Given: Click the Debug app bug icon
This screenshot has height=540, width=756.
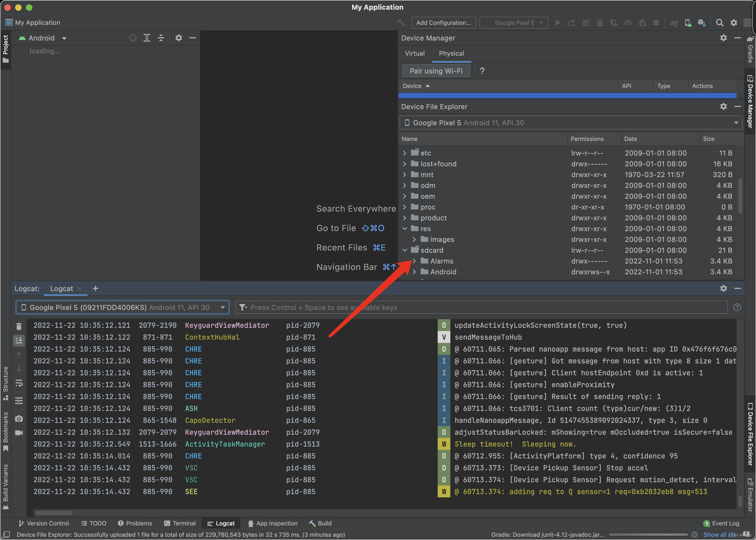Looking at the screenshot, I should (x=600, y=23).
